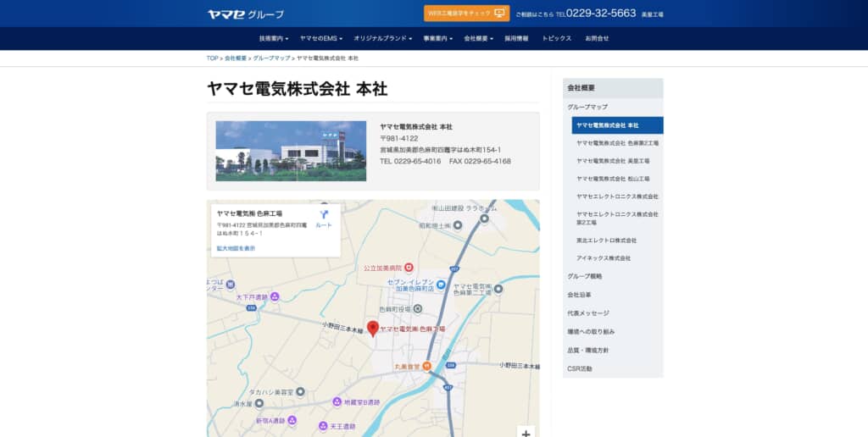Viewport: 868px width, 437px height.
Task: Expand the オリジナルブランド dropdown menu
Action: 382,39
